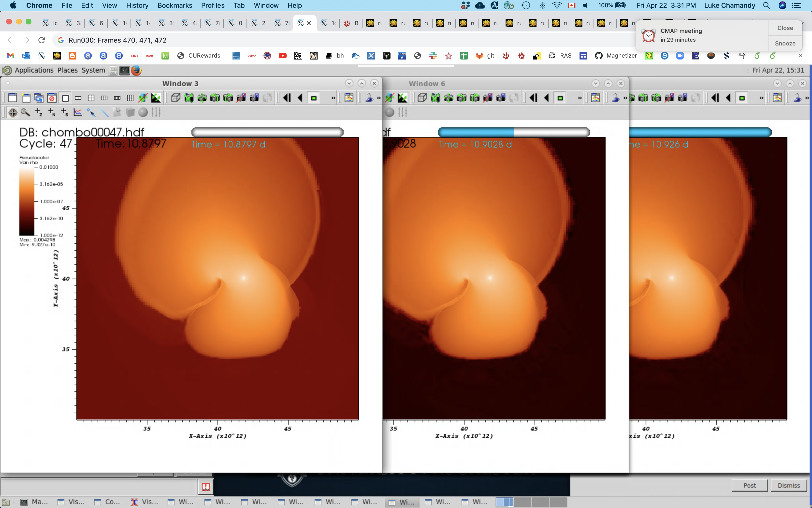812x508 pixels.
Task: Click the recenter view icon in Window 3
Action: tap(202, 98)
